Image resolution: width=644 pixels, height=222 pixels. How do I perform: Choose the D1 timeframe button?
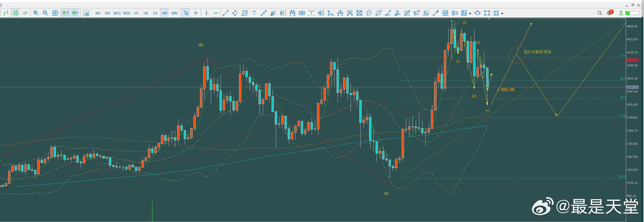coord(155,13)
